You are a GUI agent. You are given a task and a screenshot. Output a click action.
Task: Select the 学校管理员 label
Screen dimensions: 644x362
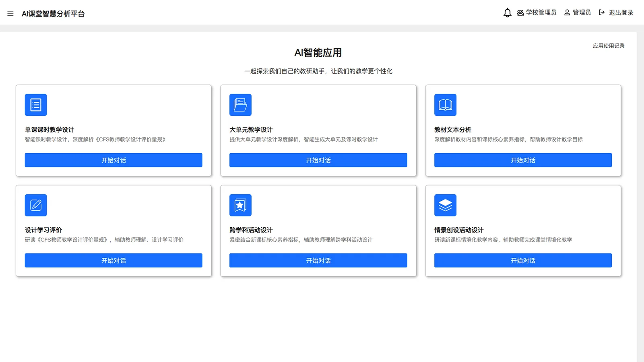pyautogui.click(x=541, y=12)
